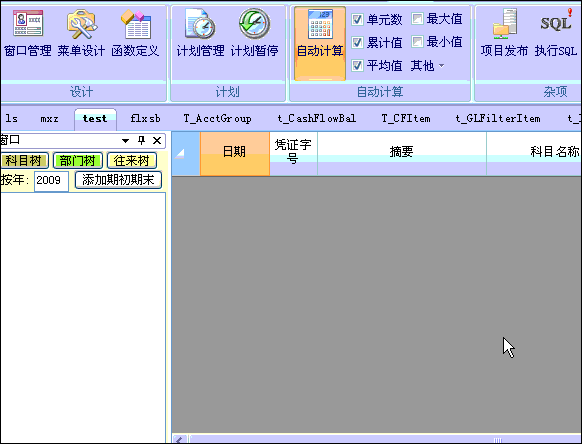Switch to the T_AcctGroup tab
582x444 pixels.
218,119
